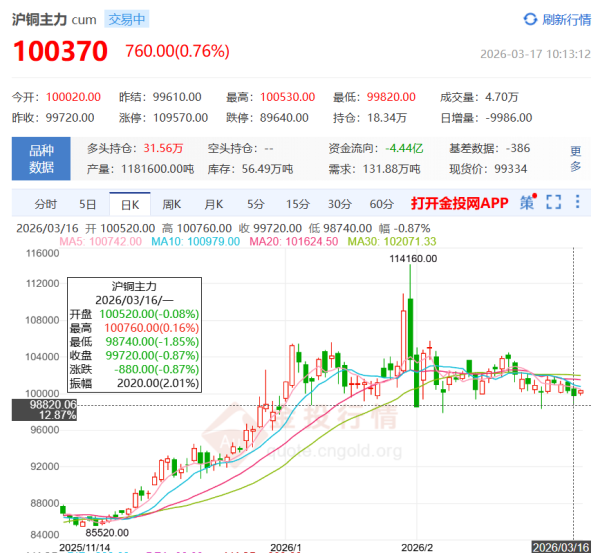Viewport: 600px width, 553px height.
Task: Click the 114160.00 peak price label
Action: click(413, 259)
